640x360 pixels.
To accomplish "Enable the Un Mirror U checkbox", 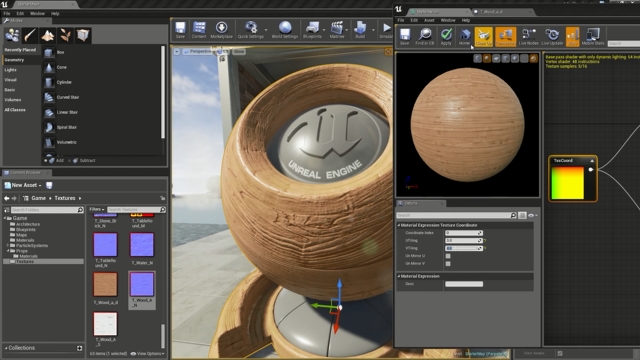I will (448, 256).
